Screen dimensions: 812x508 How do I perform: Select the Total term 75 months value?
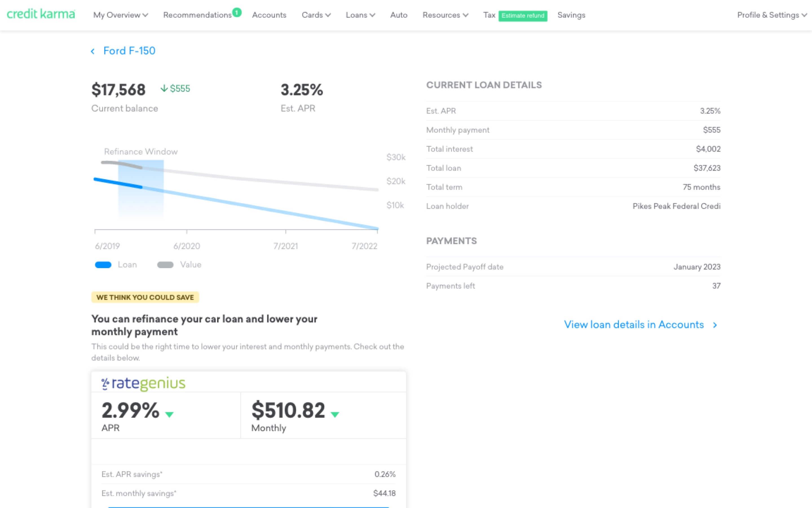701,187
